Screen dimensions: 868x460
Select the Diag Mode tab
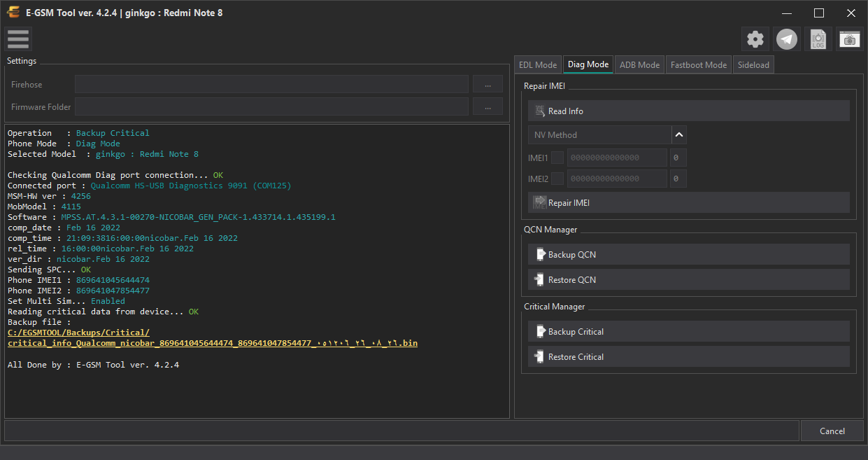588,64
